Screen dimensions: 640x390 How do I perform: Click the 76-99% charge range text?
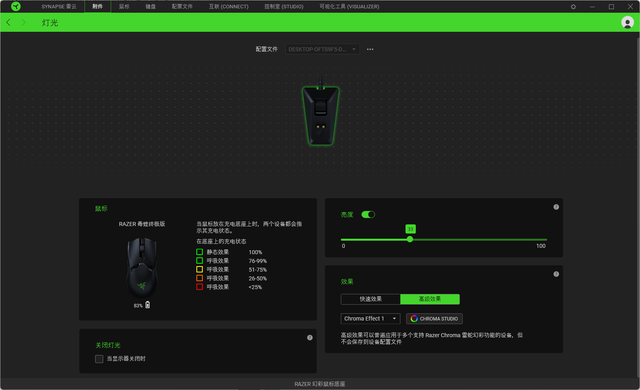click(258, 261)
